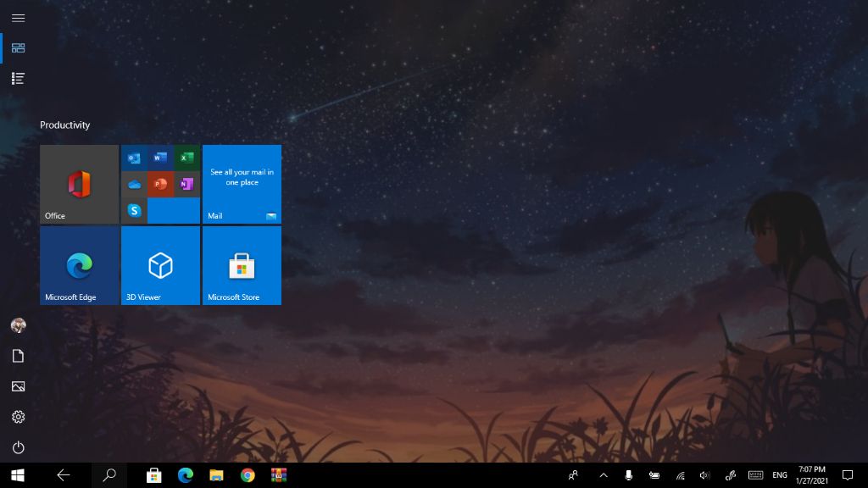This screenshot has width=868, height=488.
Task: Open Google Chrome from the taskbar
Action: (x=248, y=475)
